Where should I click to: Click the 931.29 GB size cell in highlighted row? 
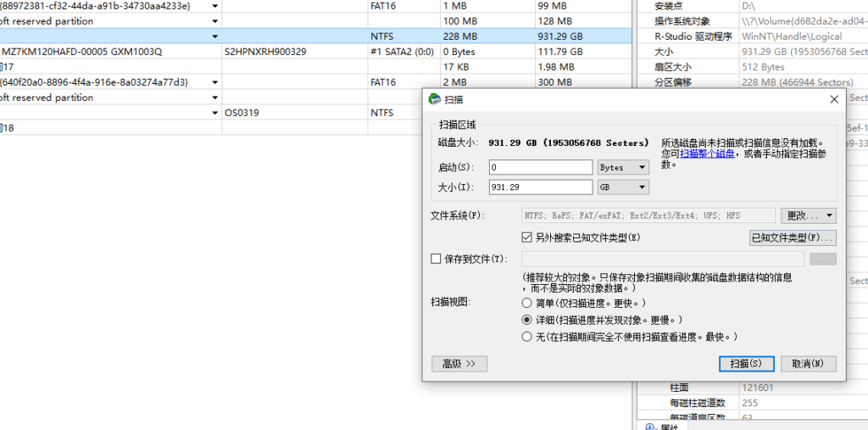[x=583, y=36]
